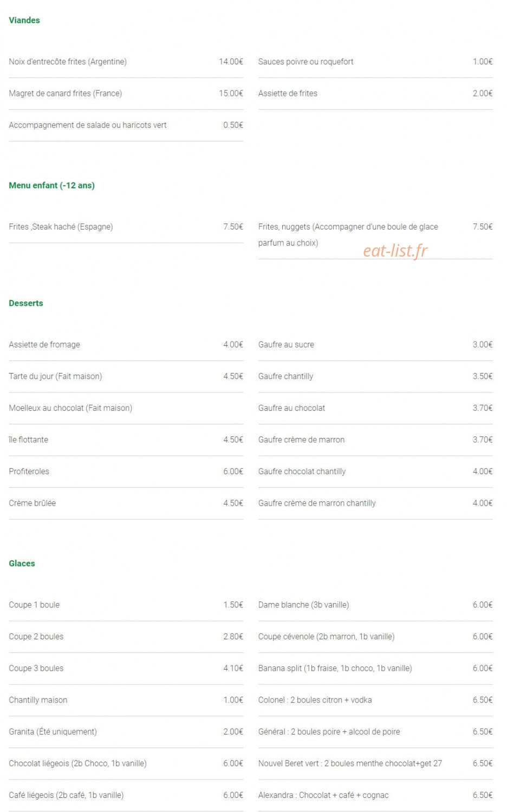
Task: Select Coupe 2 boules
Action: click(x=36, y=637)
